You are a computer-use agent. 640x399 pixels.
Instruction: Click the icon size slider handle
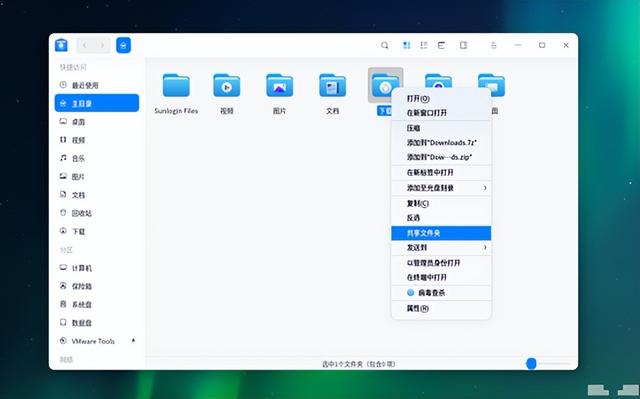coord(531,363)
